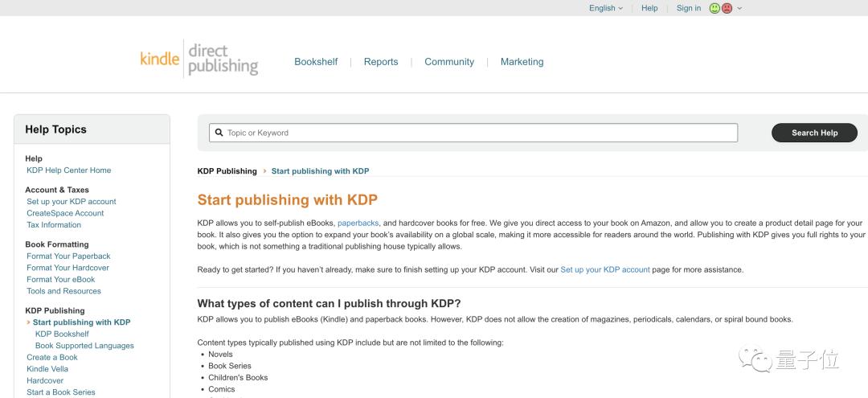Open Format Your Hardcover sidebar link
868x398 pixels.
click(x=68, y=268)
